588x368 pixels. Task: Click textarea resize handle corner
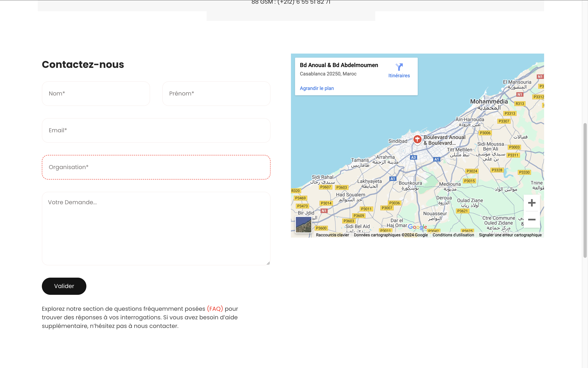(x=268, y=263)
